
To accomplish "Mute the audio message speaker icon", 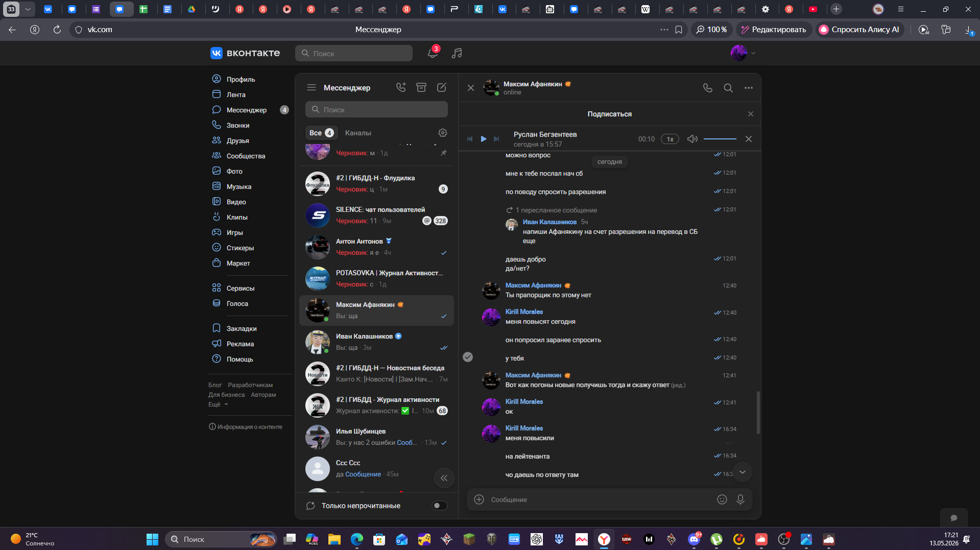I will click(x=692, y=139).
